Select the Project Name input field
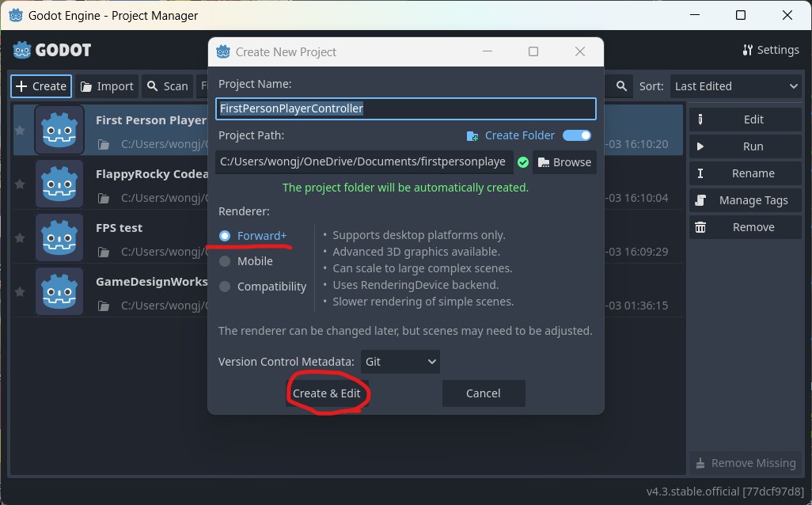The height and width of the screenshot is (505, 812). (x=405, y=108)
